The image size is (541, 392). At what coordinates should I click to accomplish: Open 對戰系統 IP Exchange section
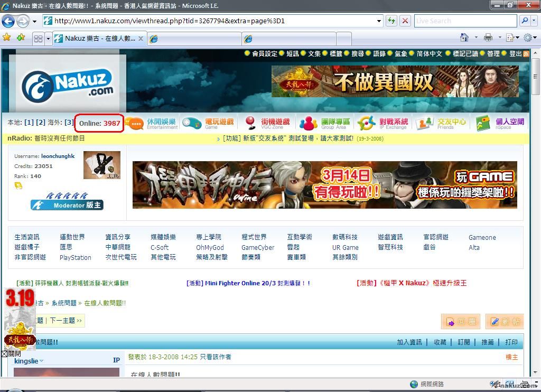(383, 123)
